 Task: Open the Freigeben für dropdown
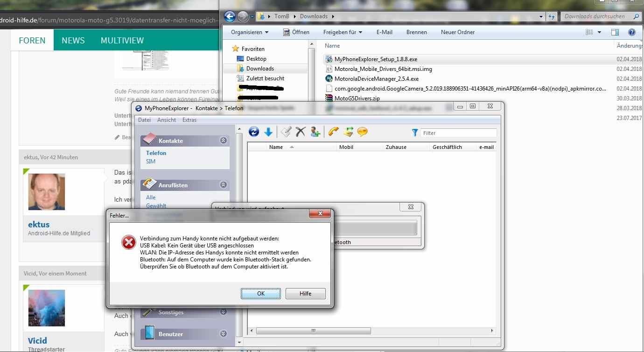343,32
